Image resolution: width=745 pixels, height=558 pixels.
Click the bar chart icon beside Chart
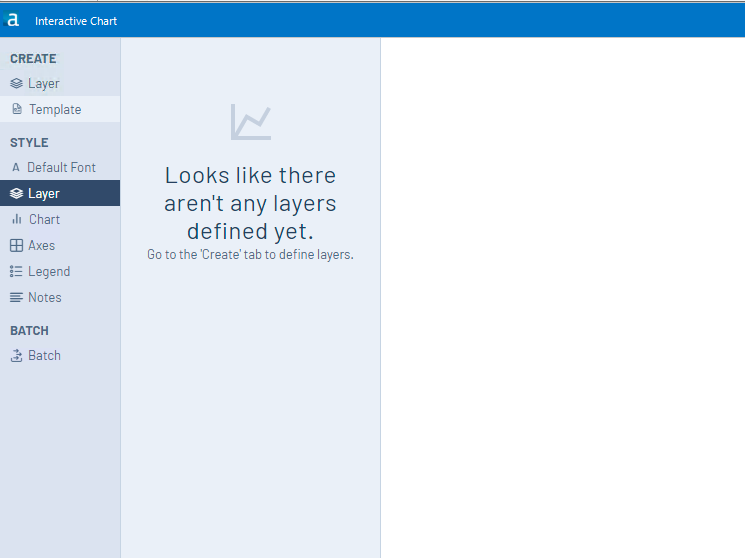point(17,219)
